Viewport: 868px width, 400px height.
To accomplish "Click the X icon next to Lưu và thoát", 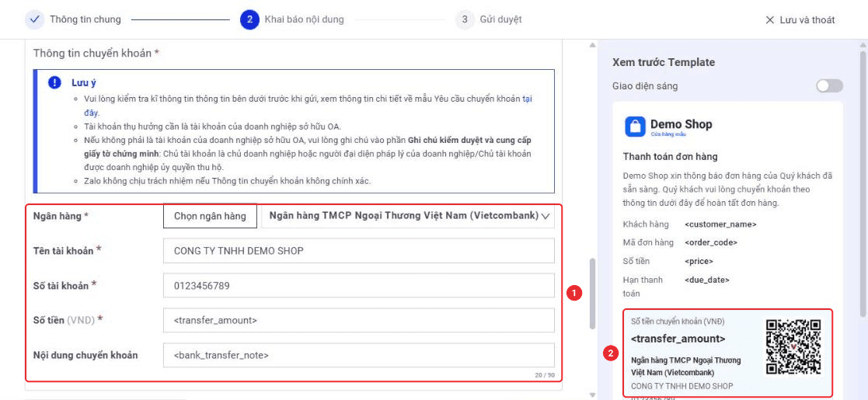I will tap(769, 20).
